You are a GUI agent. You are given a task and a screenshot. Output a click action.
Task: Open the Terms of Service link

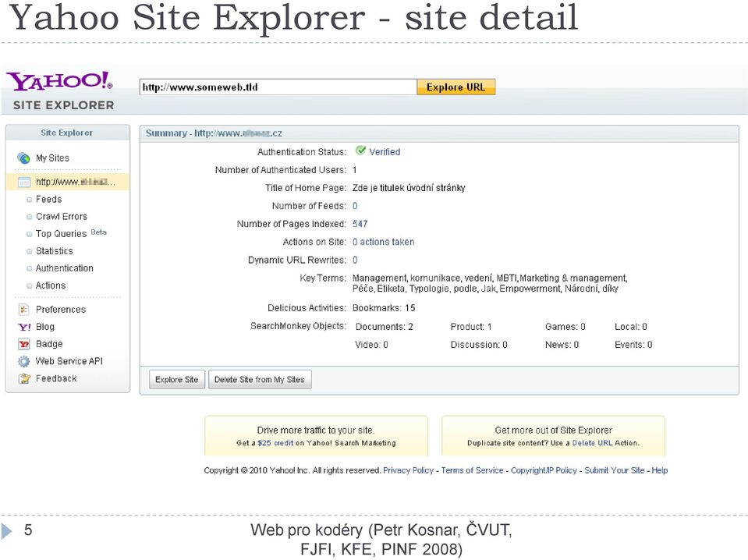tap(472, 470)
